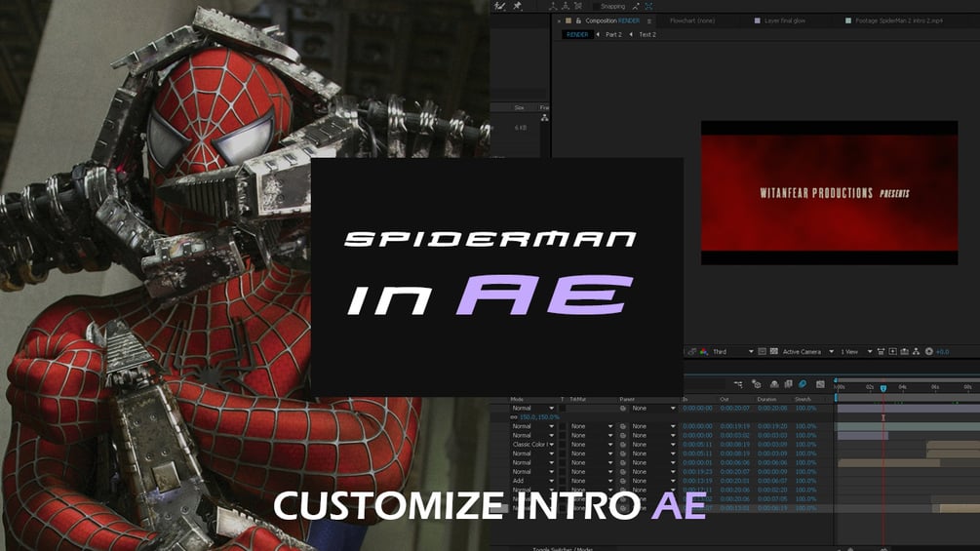Image resolution: width=980 pixels, height=551 pixels.
Task: Click the Reset Exposure icon in viewer
Action: click(x=928, y=352)
